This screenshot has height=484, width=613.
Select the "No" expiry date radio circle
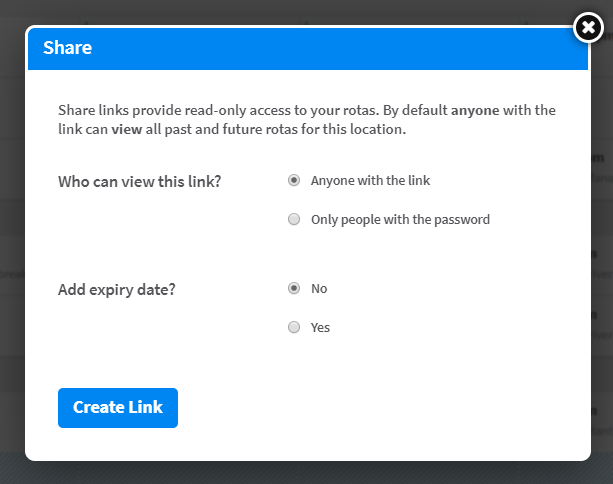(294, 288)
